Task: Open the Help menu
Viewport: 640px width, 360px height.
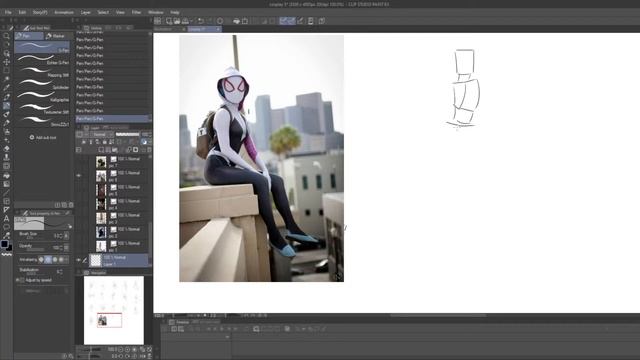Action: click(x=175, y=13)
